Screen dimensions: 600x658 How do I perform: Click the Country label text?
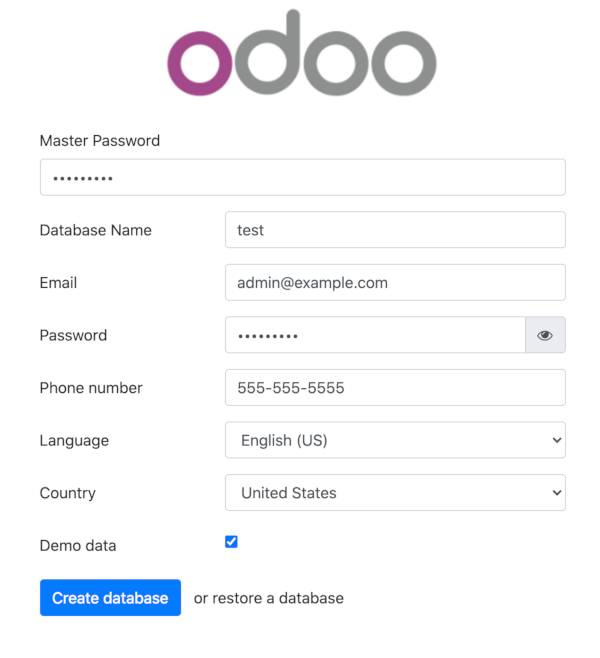click(x=67, y=493)
